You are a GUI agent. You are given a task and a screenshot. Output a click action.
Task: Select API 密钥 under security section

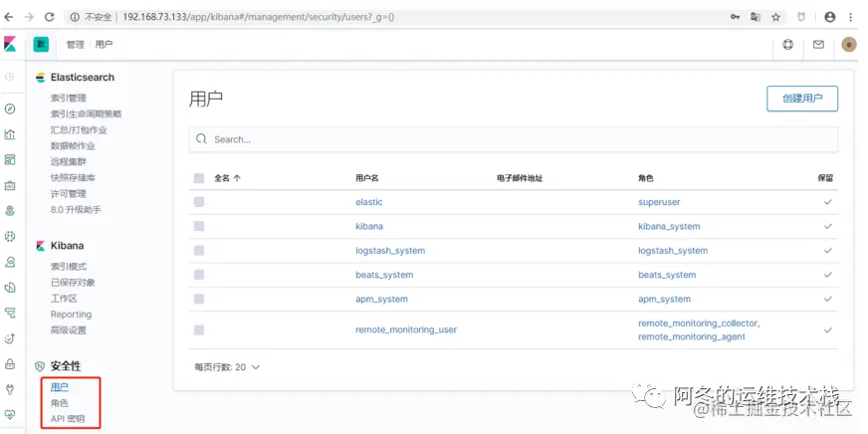[x=68, y=419]
